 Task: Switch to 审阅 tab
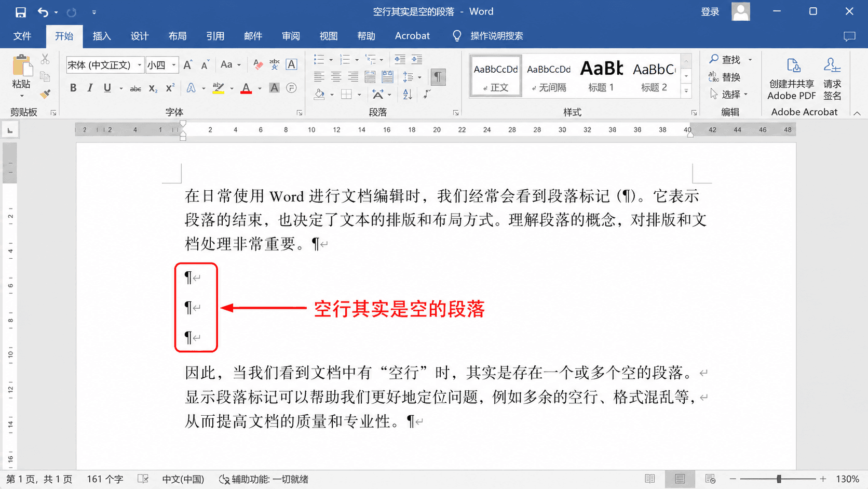[x=291, y=36]
